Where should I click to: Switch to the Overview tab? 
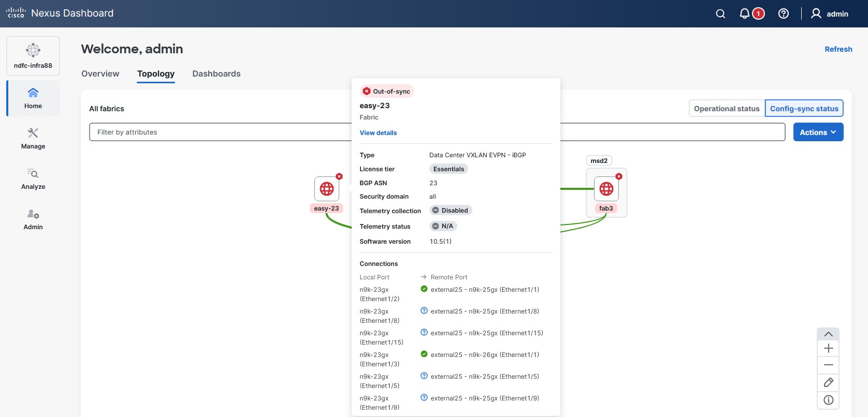[100, 73]
